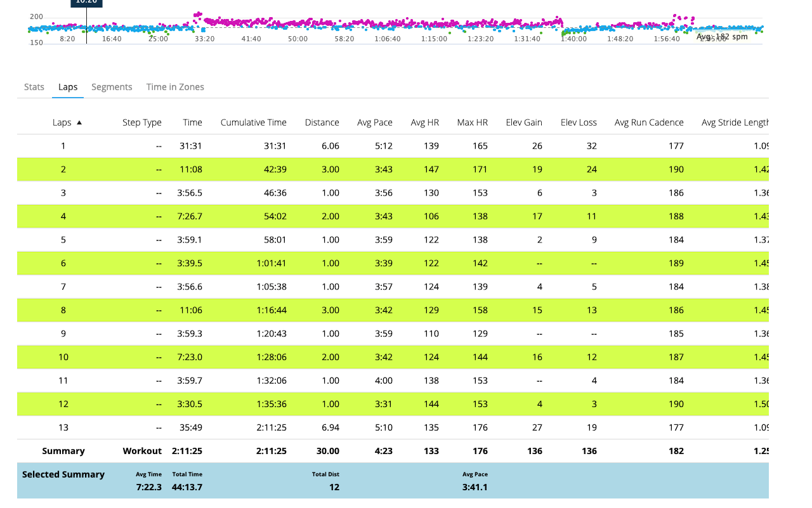Click selected total time 44:13.7
Image resolution: width=812 pixels, height=508 pixels.
click(x=187, y=488)
